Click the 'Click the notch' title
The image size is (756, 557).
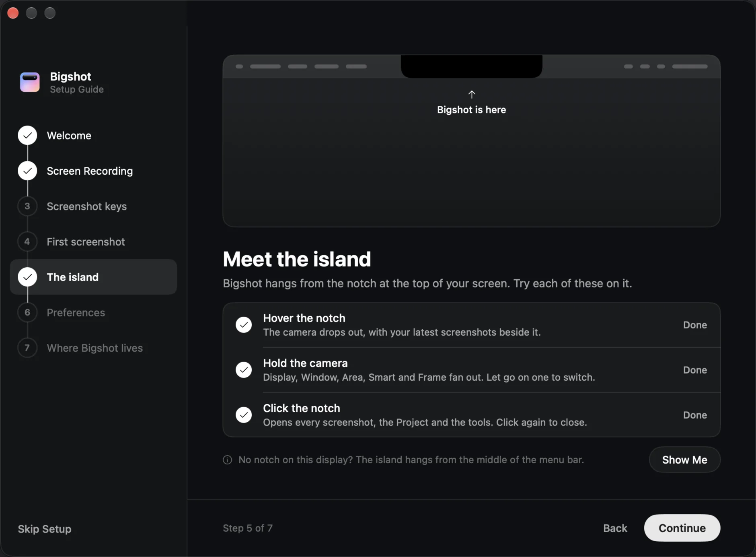point(302,408)
